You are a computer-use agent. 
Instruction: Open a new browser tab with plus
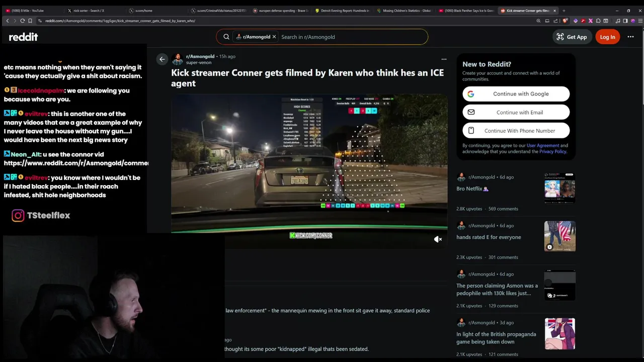coord(563,11)
